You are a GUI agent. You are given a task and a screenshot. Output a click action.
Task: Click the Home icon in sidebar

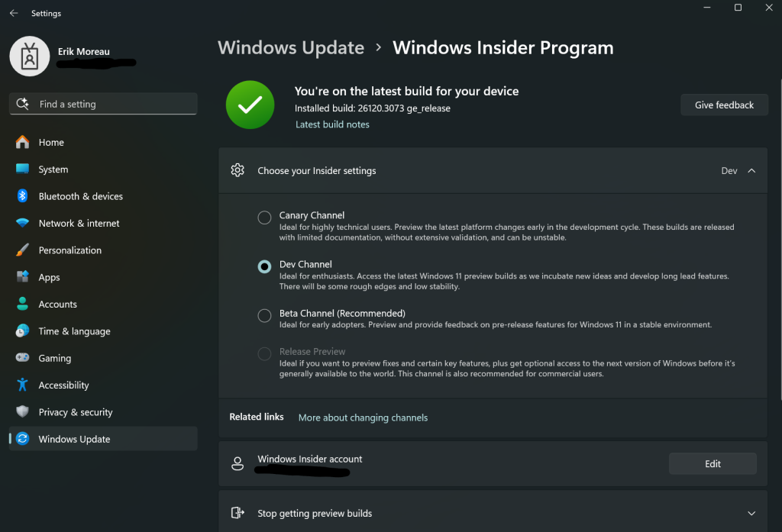tap(22, 142)
